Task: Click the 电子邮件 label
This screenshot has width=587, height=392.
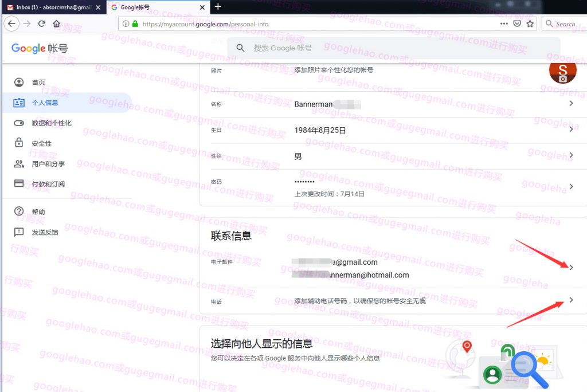Action: [222, 262]
